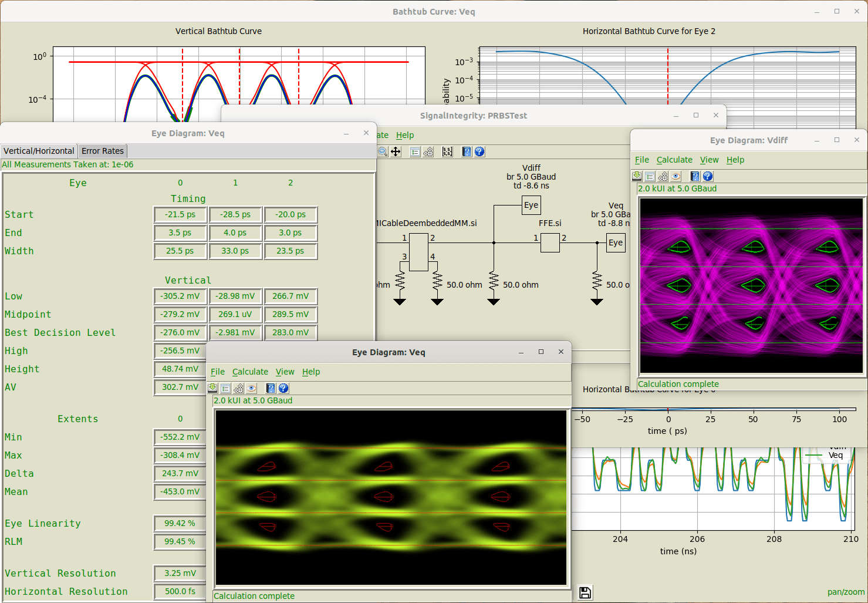The height and width of the screenshot is (603, 868).
Task: Click the properties list icon in front Veq toolbar
Action: click(x=225, y=388)
